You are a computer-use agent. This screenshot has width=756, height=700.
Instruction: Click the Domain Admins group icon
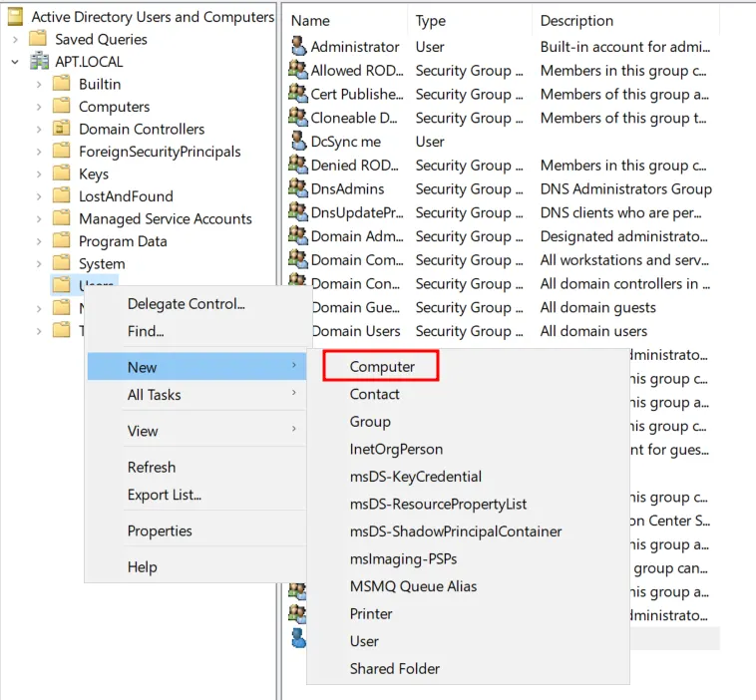tap(298, 235)
